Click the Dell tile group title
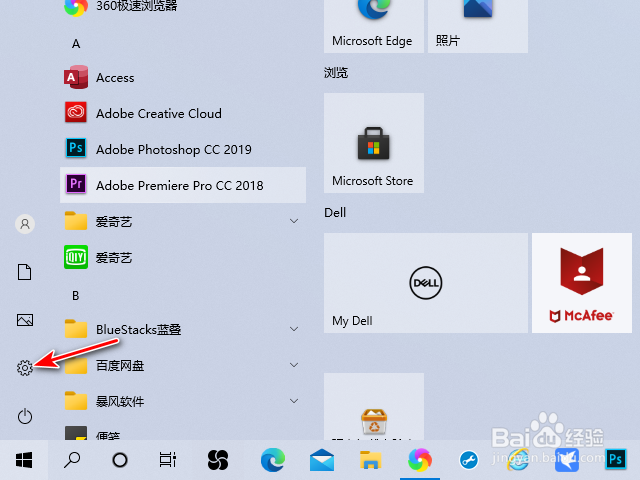640x480 pixels. tap(335, 212)
